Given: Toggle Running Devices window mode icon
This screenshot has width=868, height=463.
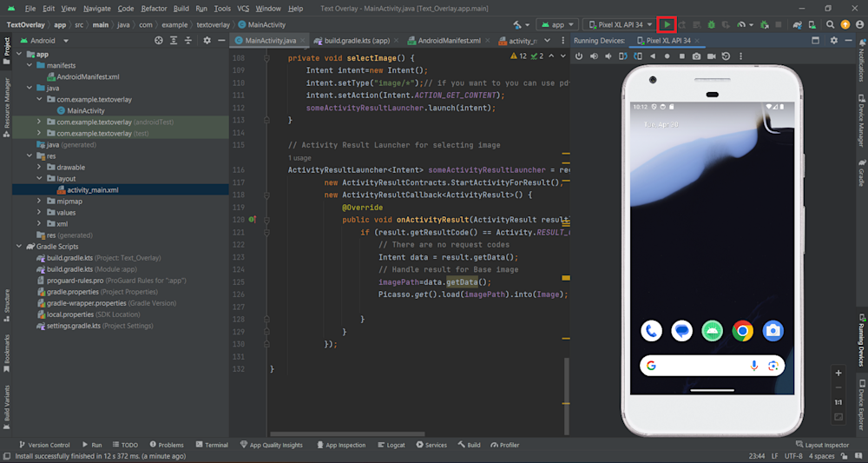Looking at the screenshot, I should (815, 41).
